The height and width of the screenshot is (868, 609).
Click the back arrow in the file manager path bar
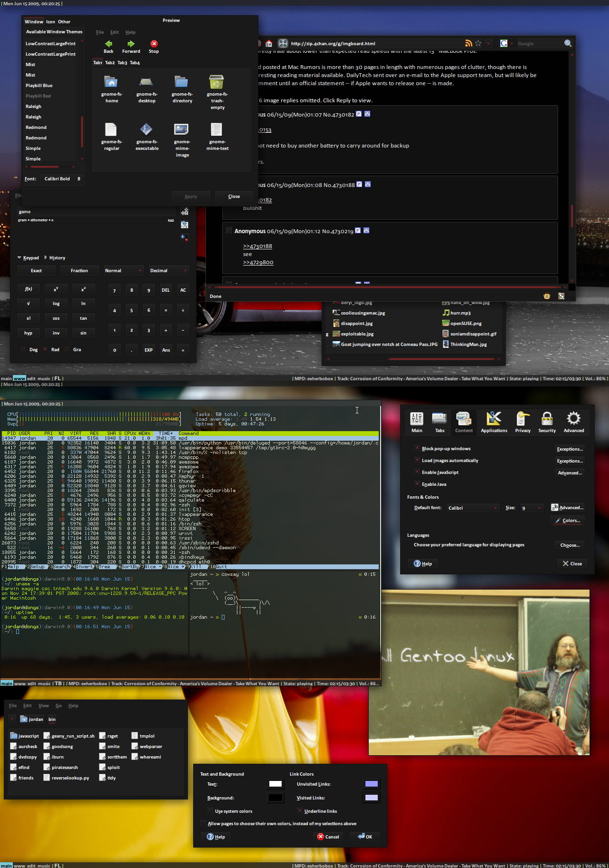[12, 719]
